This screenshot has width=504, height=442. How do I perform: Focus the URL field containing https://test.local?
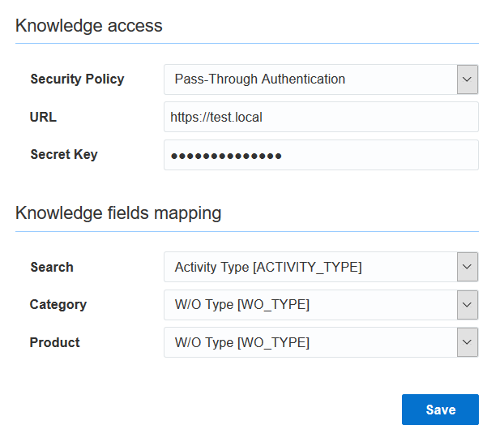[x=321, y=117]
